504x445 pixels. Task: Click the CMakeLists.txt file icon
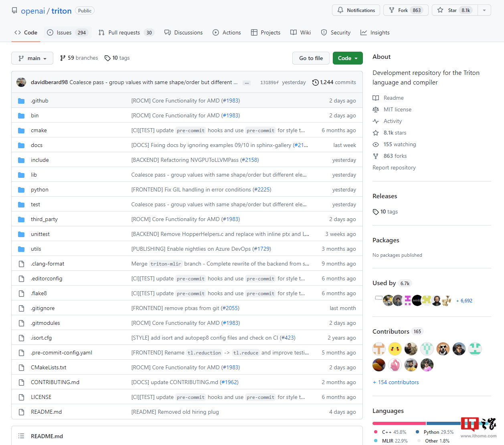tap(21, 367)
